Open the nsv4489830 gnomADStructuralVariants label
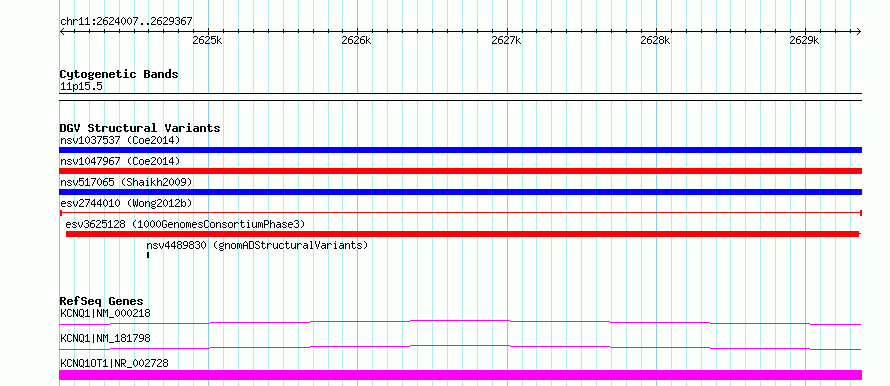 point(258,245)
